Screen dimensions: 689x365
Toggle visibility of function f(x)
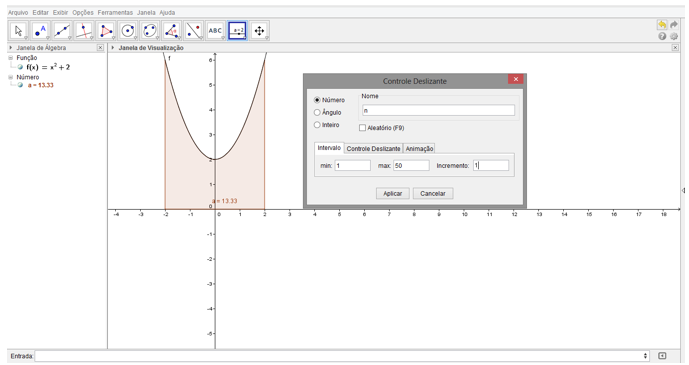(20, 67)
